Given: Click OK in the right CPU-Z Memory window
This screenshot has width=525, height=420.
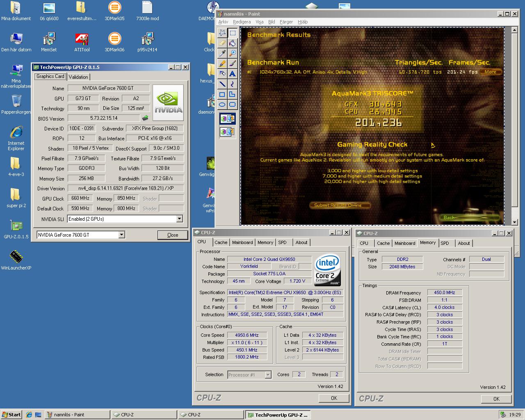Looking at the screenshot, I should (496, 399).
